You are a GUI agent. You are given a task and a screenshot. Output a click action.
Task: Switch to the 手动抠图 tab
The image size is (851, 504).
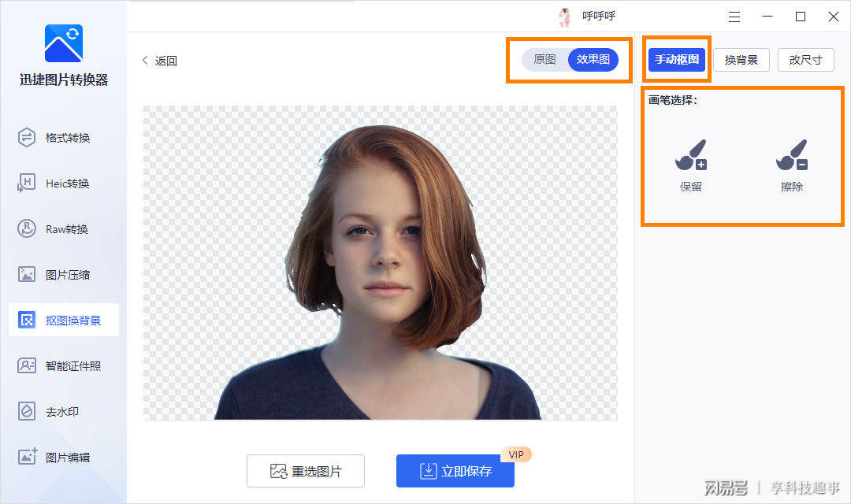(676, 60)
